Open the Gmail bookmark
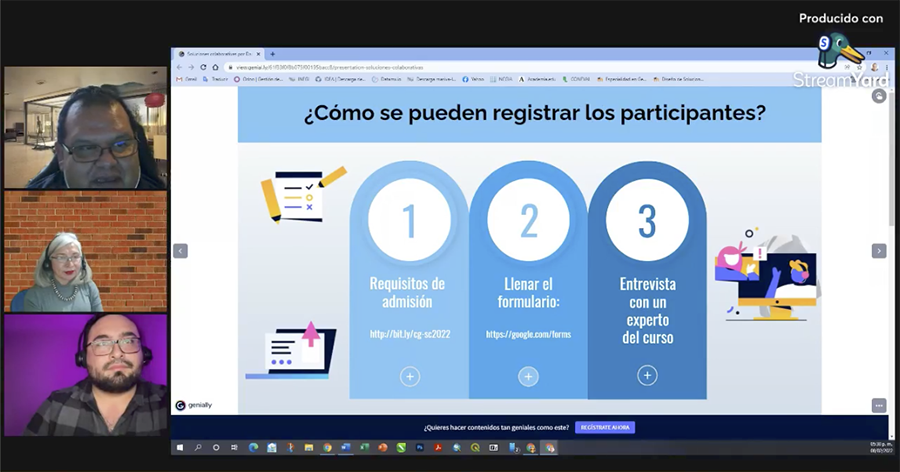900x472 pixels. [187, 79]
